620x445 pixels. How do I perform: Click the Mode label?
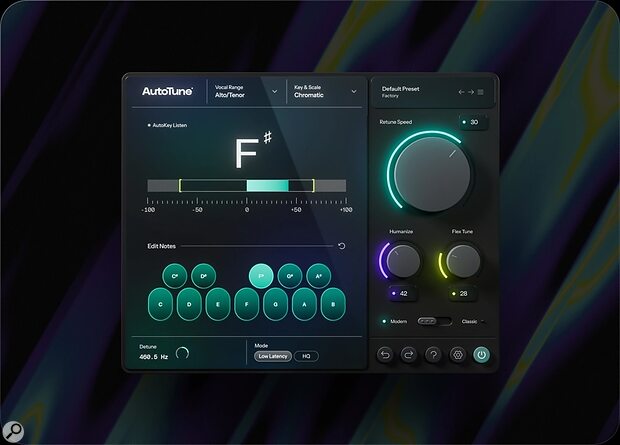coord(261,345)
